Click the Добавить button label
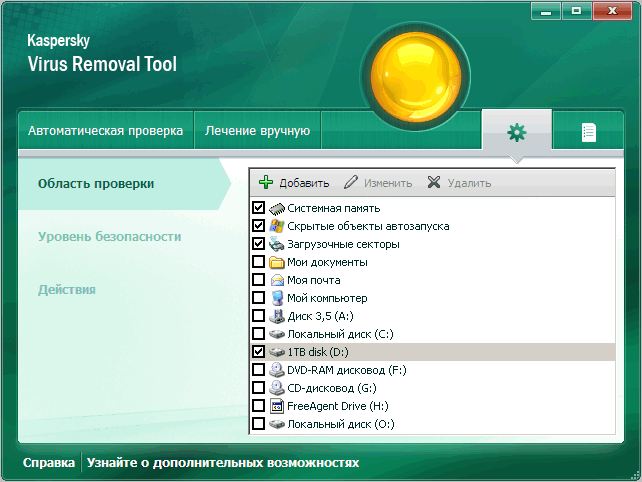642x482 pixels. (x=304, y=183)
